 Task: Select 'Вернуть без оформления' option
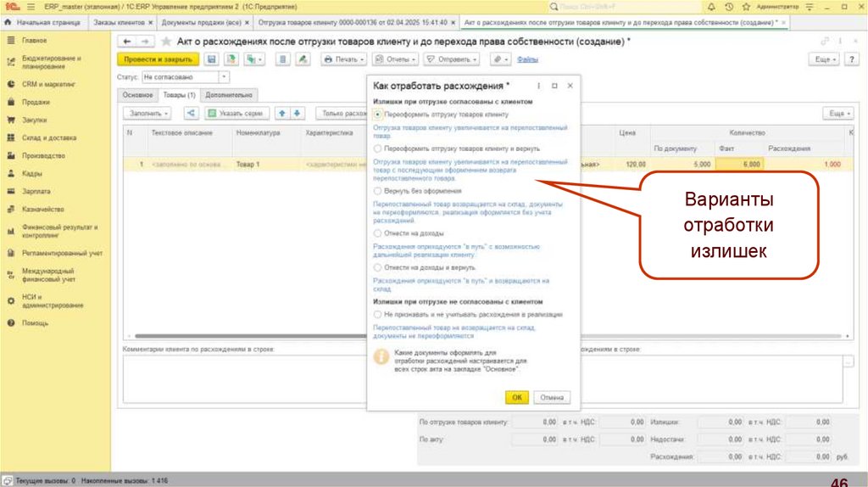[377, 192]
